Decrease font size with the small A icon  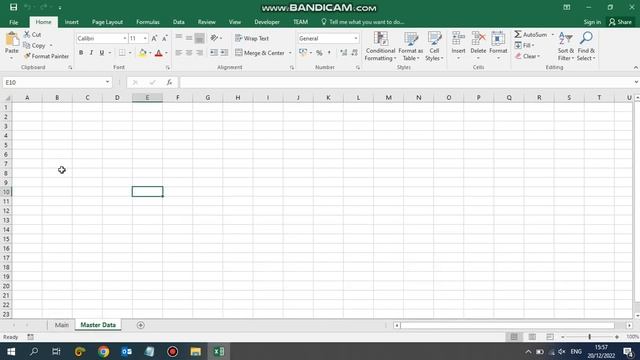pyautogui.click(x=165, y=38)
